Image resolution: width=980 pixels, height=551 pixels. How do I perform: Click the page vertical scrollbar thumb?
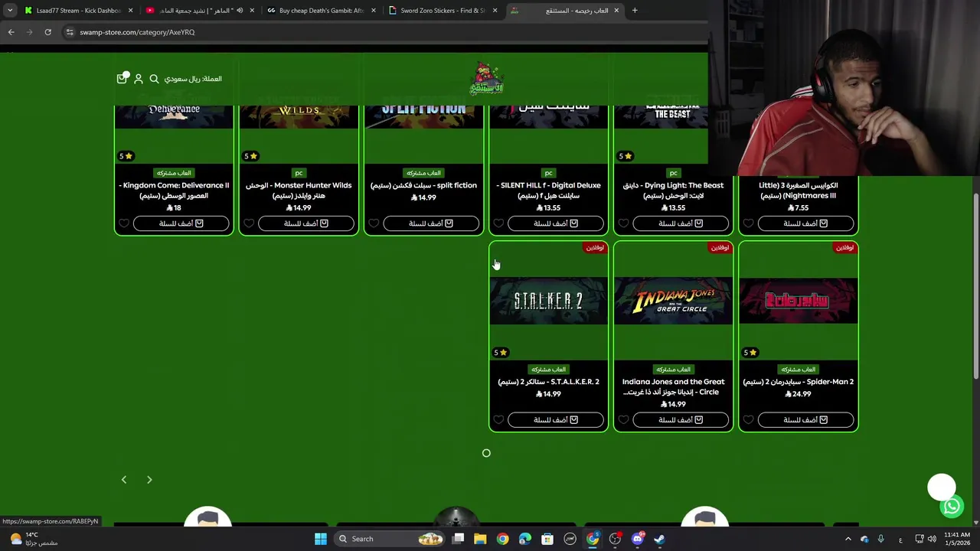975,287
